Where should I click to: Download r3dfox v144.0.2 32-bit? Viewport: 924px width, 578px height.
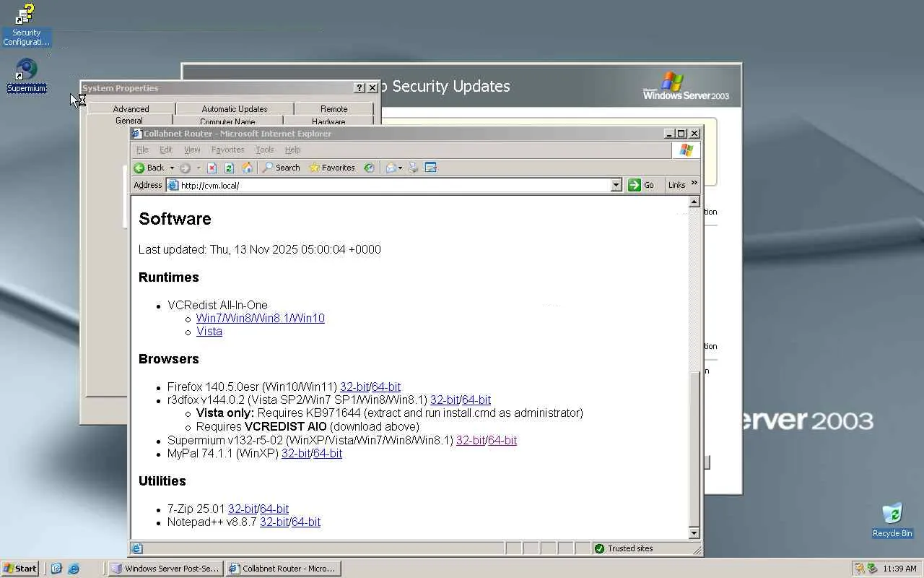tap(445, 400)
